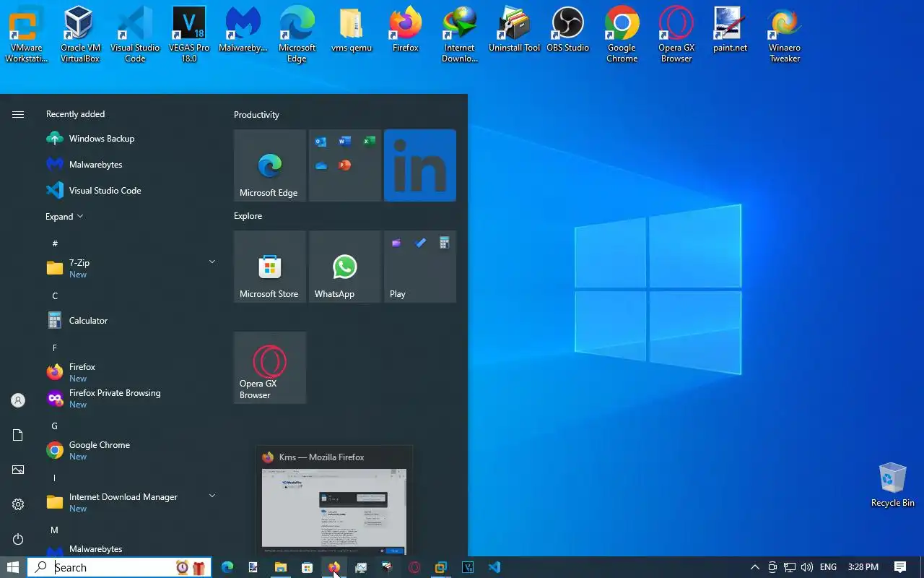The height and width of the screenshot is (578, 924).
Task: Switch the ENG input language indicator
Action: point(828,567)
